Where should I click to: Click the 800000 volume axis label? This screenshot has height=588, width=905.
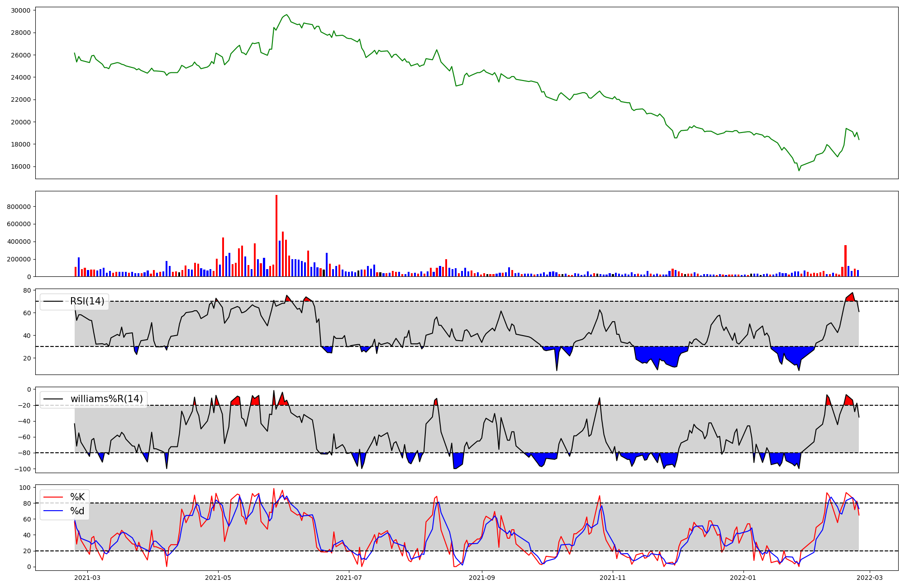coord(19,207)
